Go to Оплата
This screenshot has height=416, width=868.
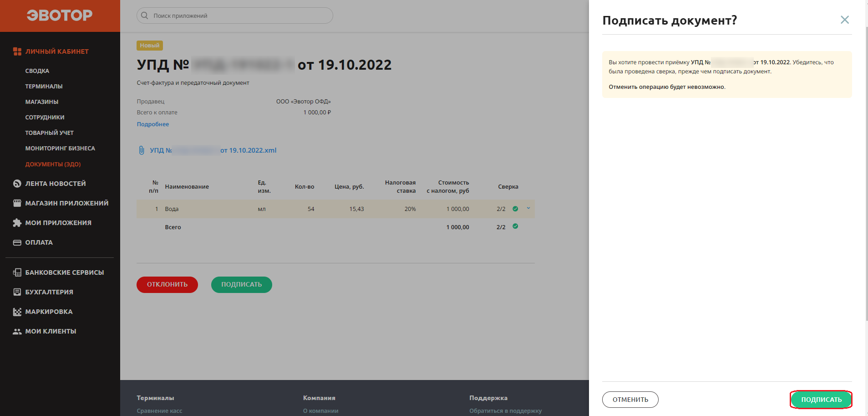(39, 242)
